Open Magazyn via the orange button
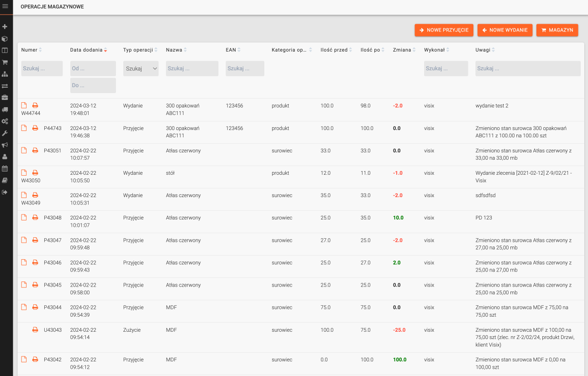588x376 pixels. [x=557, y=30]
